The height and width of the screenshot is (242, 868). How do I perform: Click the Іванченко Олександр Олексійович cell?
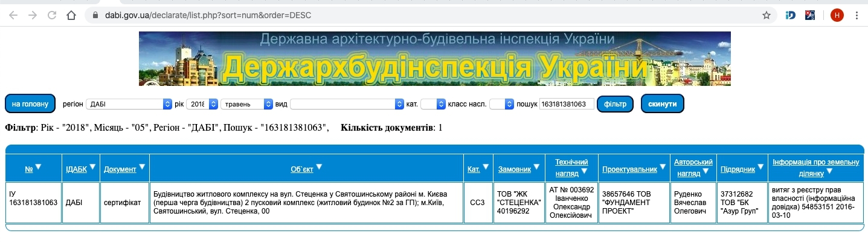coord(572,203)
